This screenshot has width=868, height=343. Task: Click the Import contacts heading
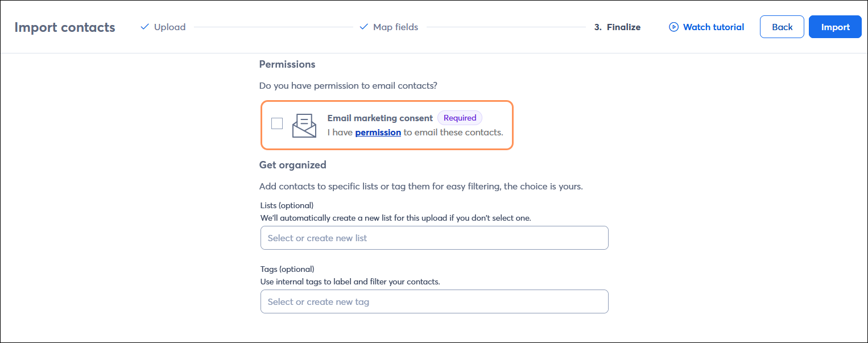(64, 27)
